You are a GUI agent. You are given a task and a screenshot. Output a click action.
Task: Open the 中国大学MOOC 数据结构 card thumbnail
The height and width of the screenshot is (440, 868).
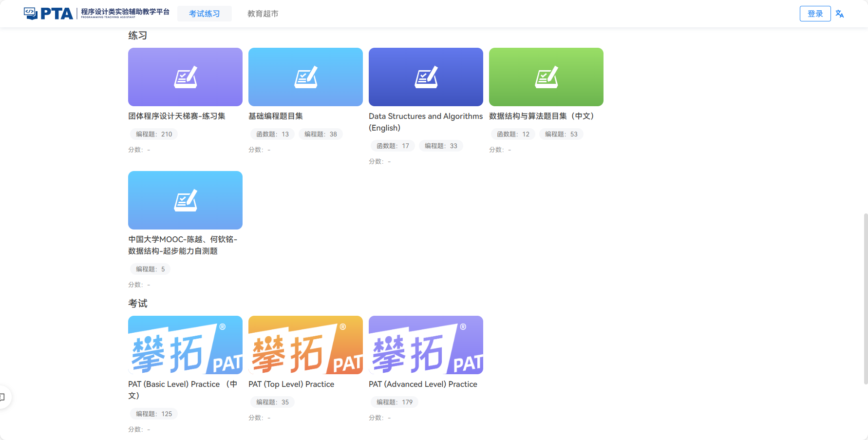tap(185, 200)
